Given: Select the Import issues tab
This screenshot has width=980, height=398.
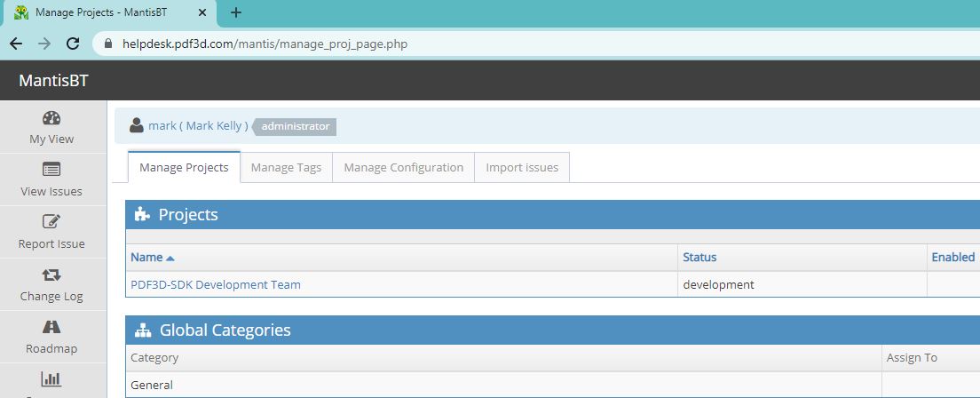Looking at the screenshot, I should 522,167.
